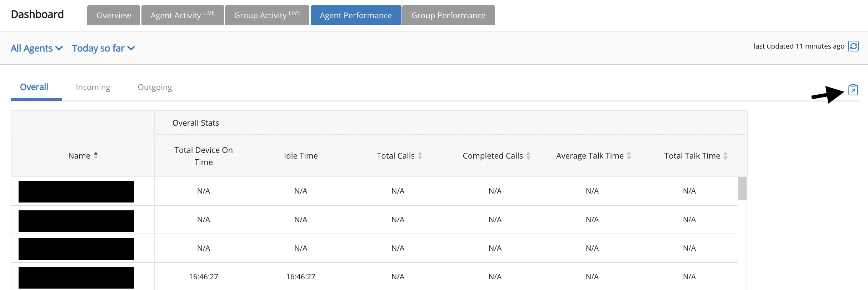Switch to the Overview tab

pos(114,15)
